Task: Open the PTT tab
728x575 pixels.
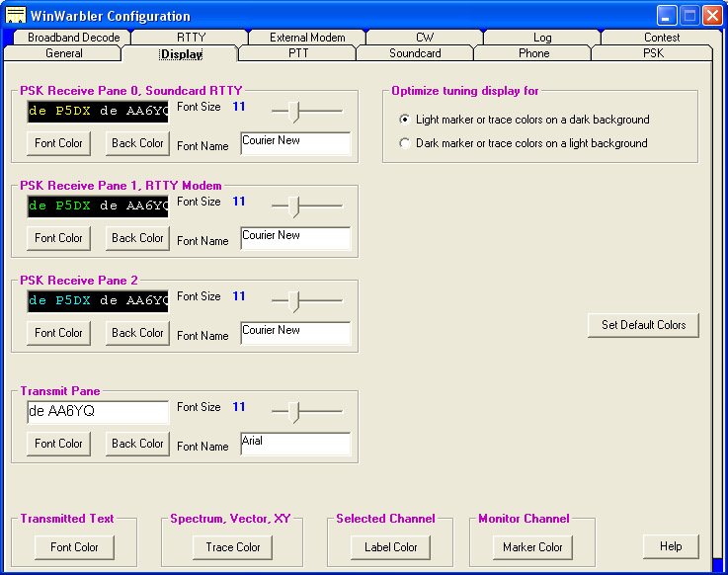Action: point(298,53)
